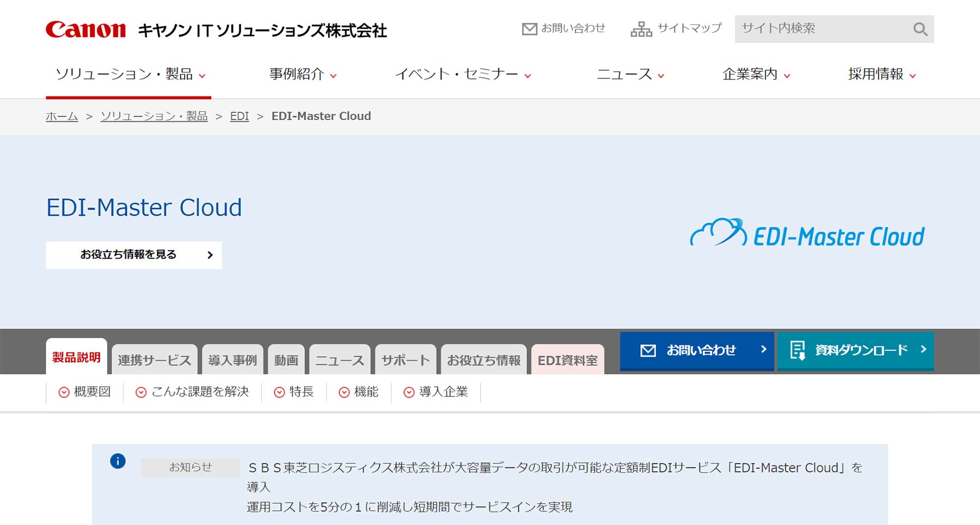
Task: Click the document download icon in 資料ダウンロード button
Action: click(798, 350)
